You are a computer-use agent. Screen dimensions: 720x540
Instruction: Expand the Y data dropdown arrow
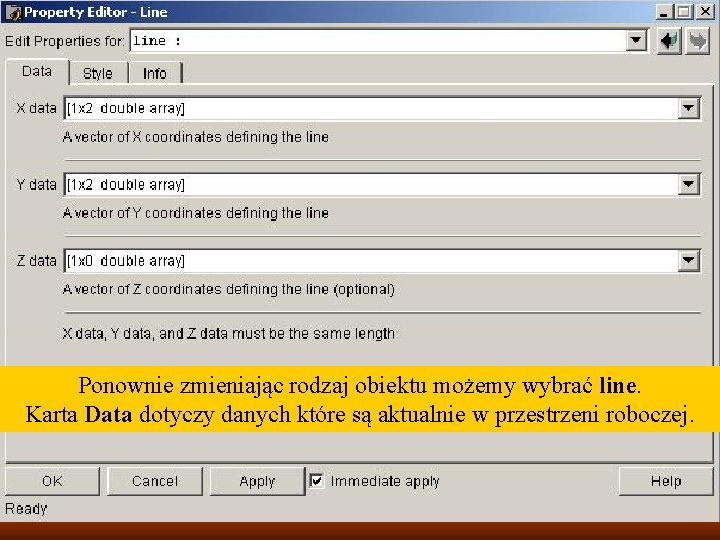point(688,185)
